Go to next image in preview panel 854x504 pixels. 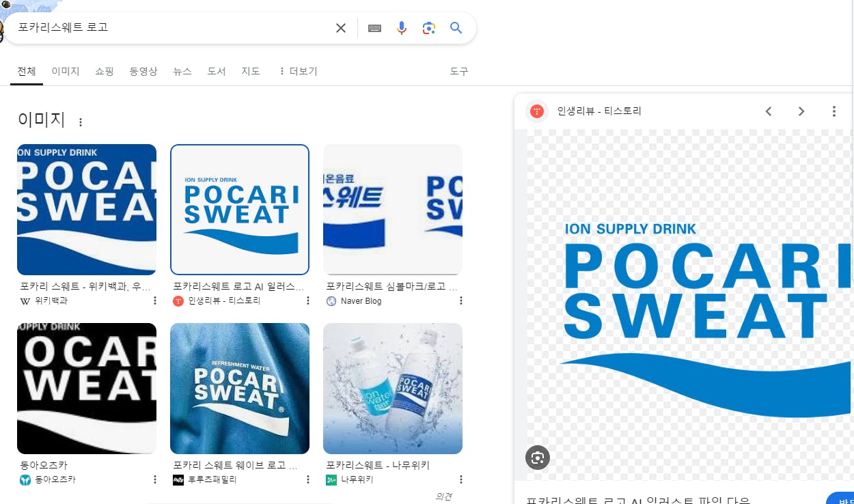pyautogui.click(x=801, y=111)
